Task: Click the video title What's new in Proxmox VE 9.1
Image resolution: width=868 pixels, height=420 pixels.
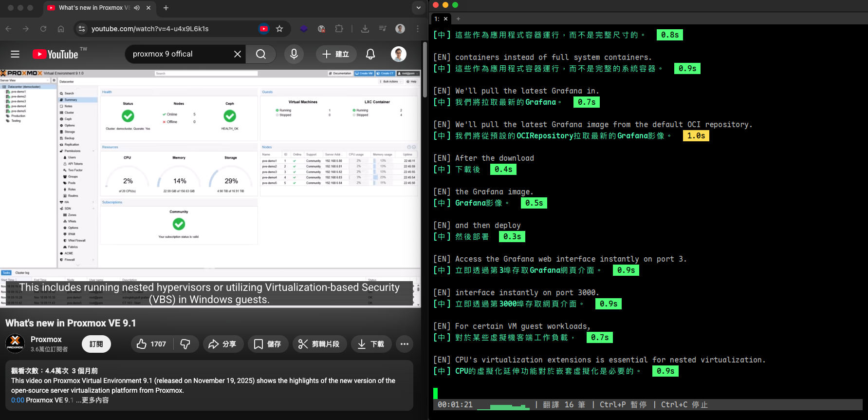Action: (x=71, y=323)
